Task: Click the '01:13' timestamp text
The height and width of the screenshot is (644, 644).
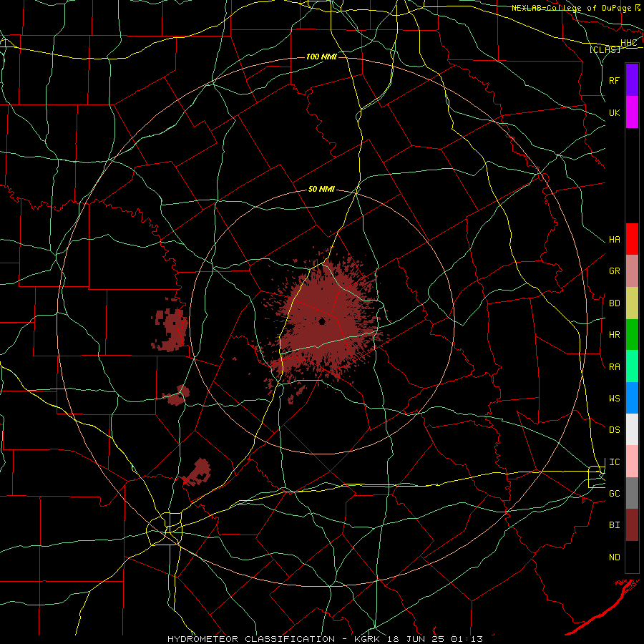Action: (x=467, y=639)
